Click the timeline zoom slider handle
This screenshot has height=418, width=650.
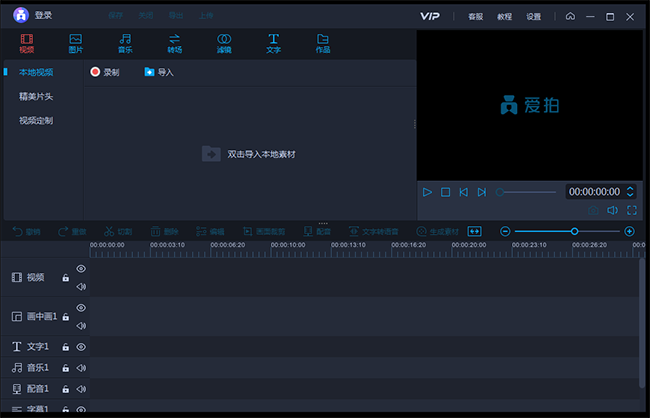coord(574,231)
